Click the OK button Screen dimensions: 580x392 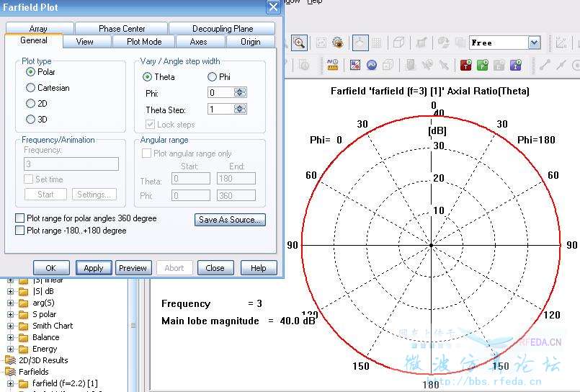51,268
